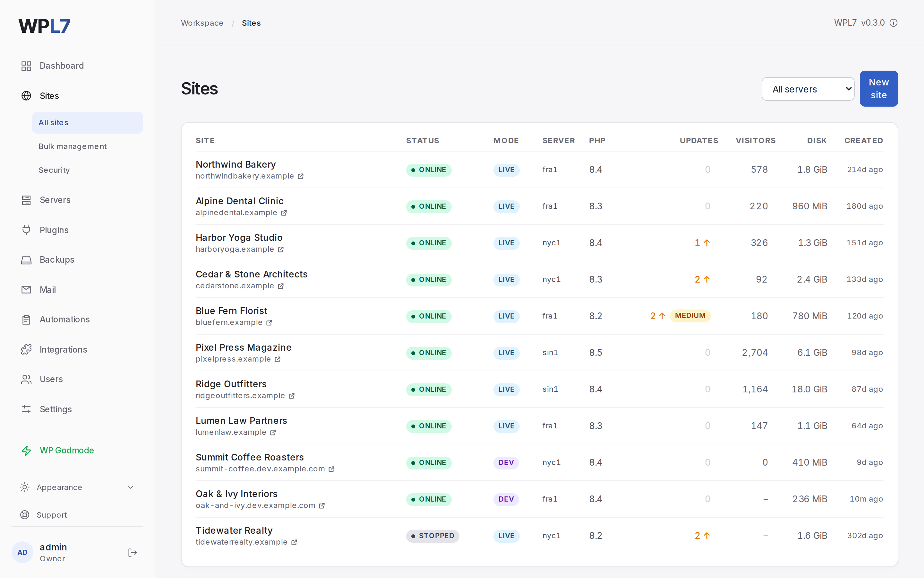Click the Integrations puzzle icon

26,349
